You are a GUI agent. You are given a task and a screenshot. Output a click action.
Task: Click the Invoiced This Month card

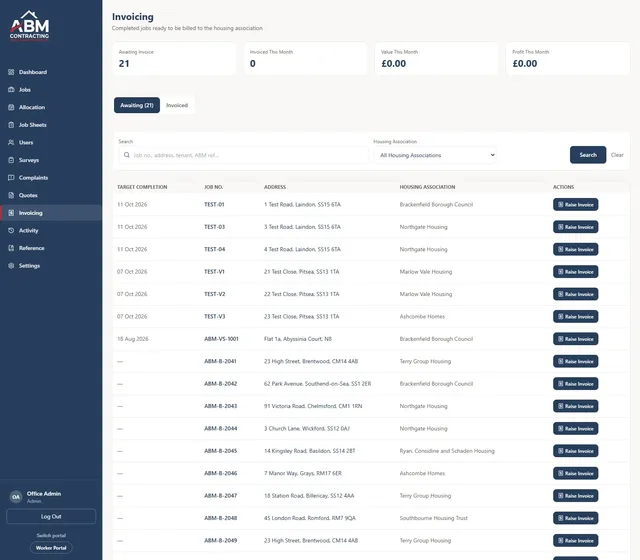(305, 59)
